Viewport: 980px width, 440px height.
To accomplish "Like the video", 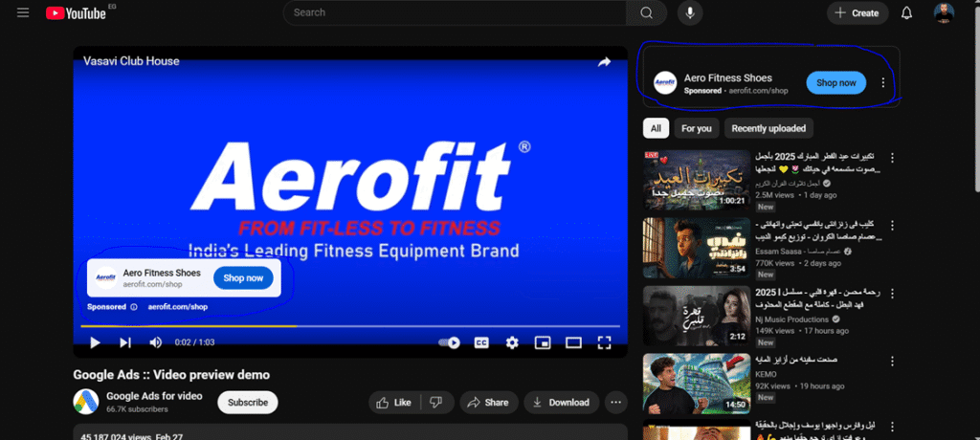I will [x=394, y=403].
